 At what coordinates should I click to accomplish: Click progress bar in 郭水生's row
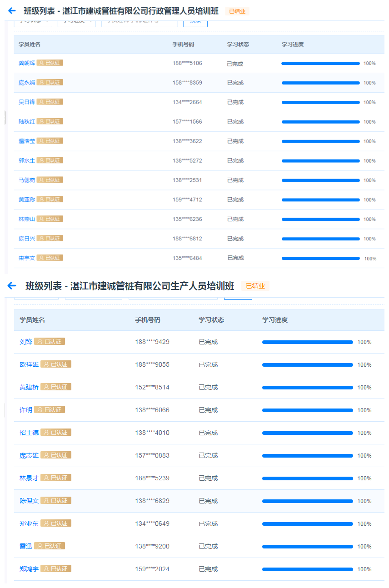click(x=320, y=161)
